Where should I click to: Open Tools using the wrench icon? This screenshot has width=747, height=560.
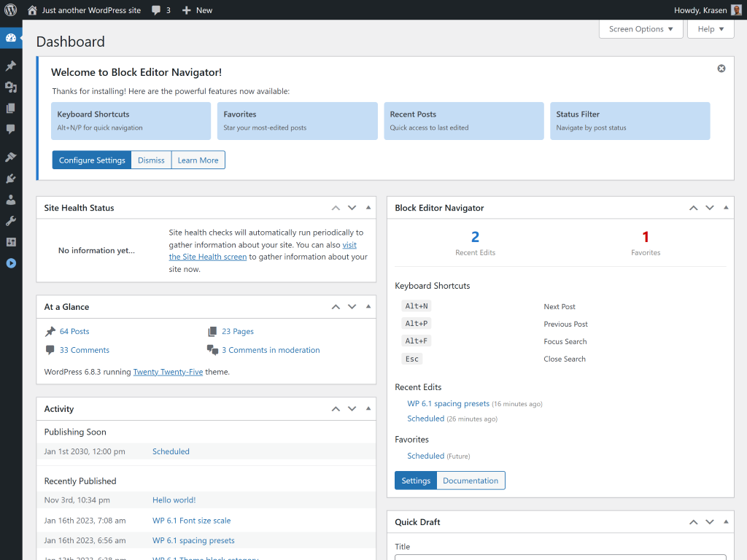pyautogui.click(x=11, y=221)
